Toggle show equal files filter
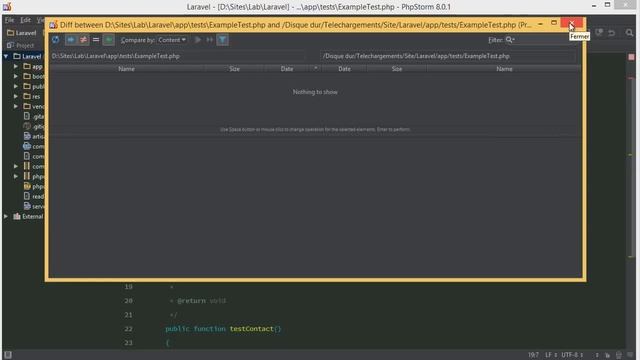640x360 pixels. 96,40
